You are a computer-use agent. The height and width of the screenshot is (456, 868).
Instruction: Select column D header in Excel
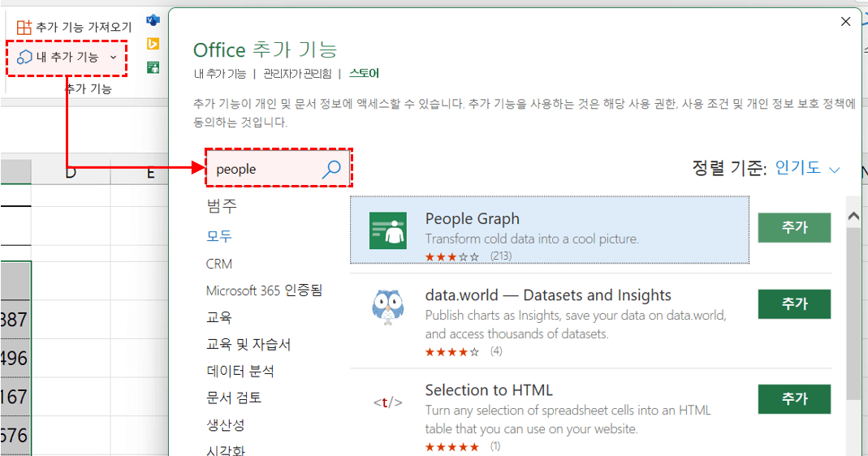(71, 173)
